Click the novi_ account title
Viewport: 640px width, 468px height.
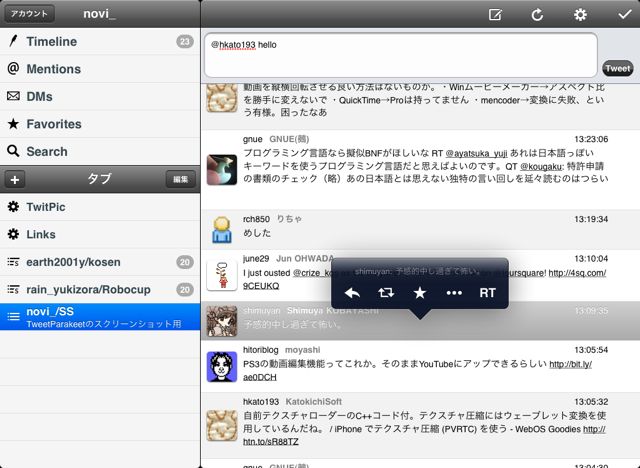[100, 14]
